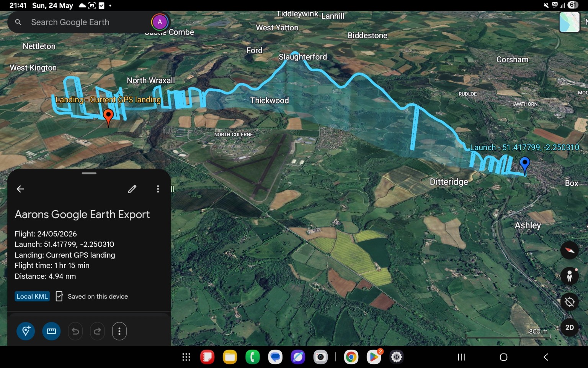Click Landing - Current GPS landing label
Image resolution: width=588 pixels, height=368 pixels.
coord(108,100)
